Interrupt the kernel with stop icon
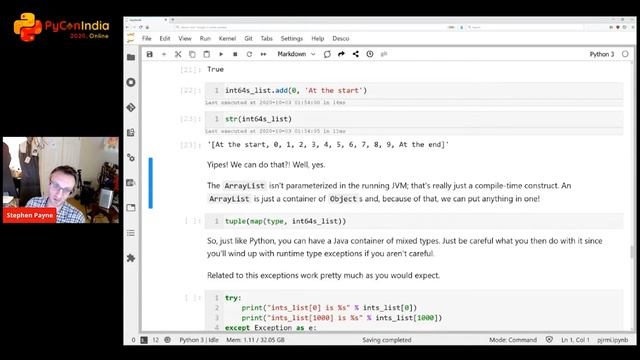Image resolution: width=640 pixels, height=360 pixels. pos(235,54)
